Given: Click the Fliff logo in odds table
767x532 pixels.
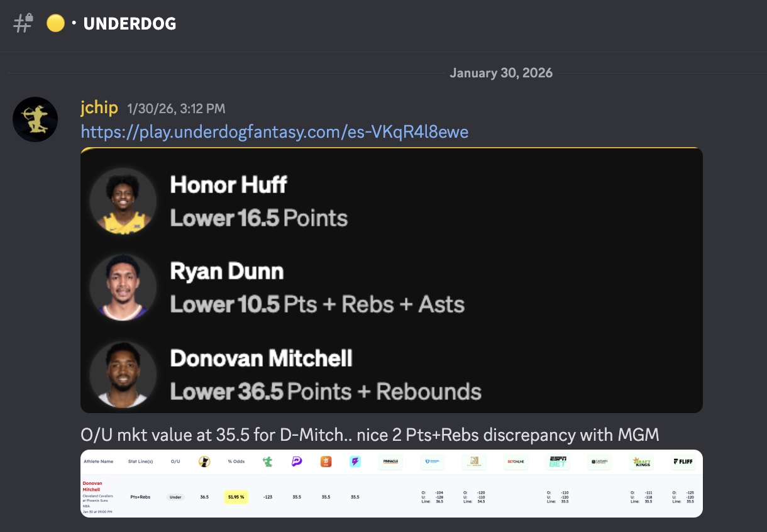Looking at the screenshot, I should click(682, 462).
